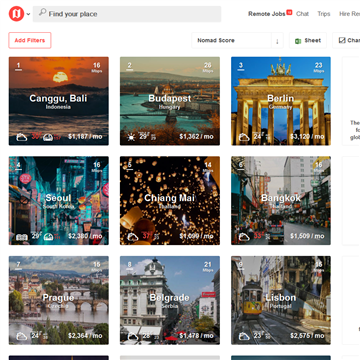
Task: Click '$1,187 / mo' on Canggu card
Action: point(85,137)
